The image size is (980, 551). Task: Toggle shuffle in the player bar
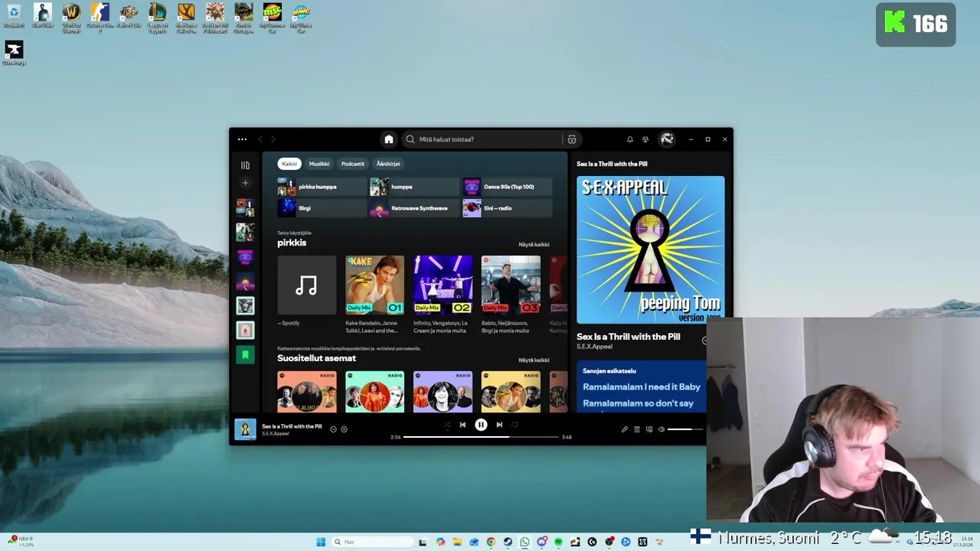[x=447, y=425]
